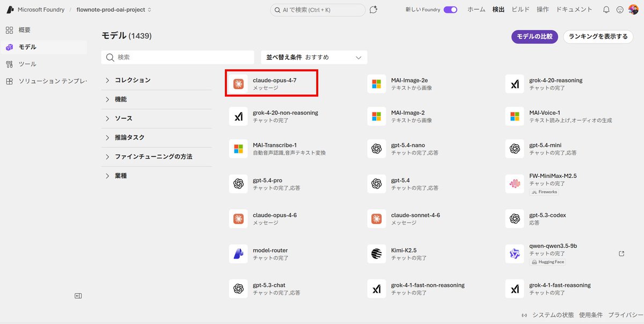The height and width of the screenshot is (324, 644).
Task: Go to the ホーム tab
Action: (476, 10)
